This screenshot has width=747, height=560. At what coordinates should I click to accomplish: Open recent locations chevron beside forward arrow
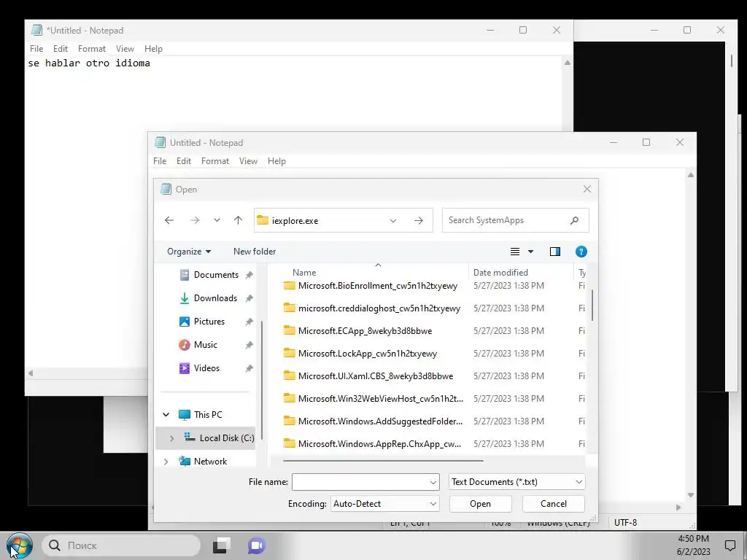(x=217, y=220)
